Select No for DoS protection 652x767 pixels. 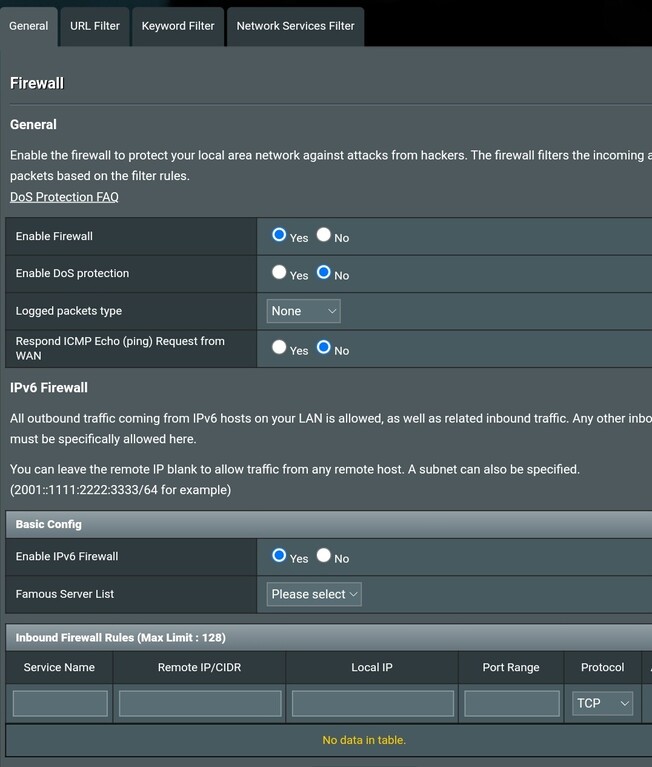[324, 272]
